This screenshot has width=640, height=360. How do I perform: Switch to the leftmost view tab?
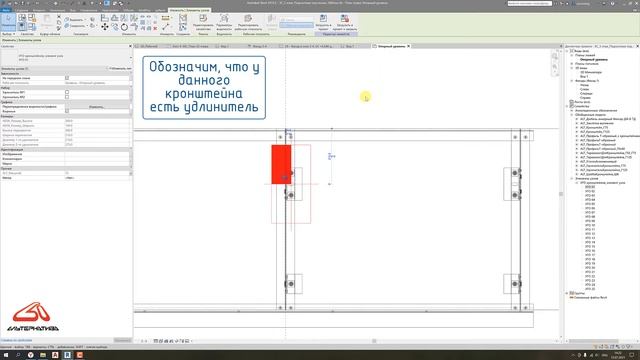click(149, 46)
